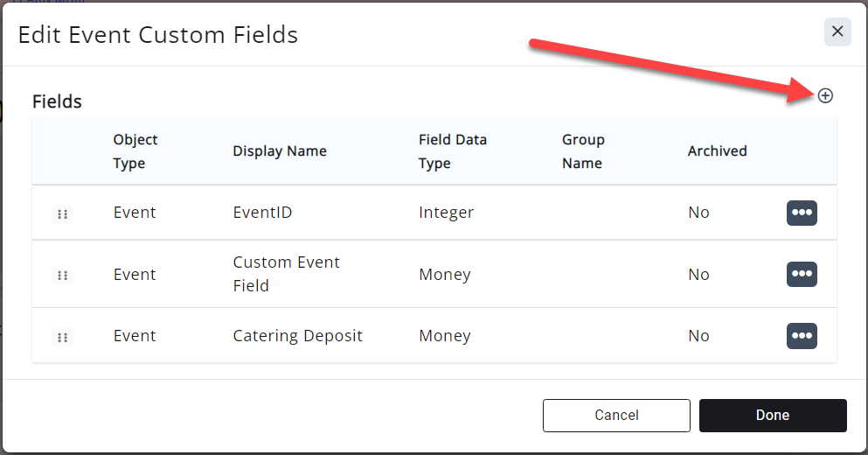
Task: Select the EventID display name cell
Action: (262, 213)
